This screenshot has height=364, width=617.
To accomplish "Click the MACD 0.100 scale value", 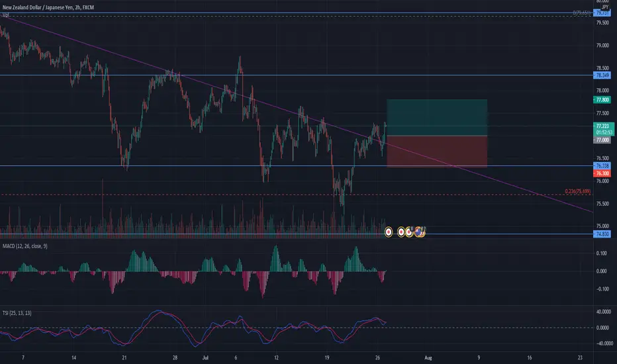I will point(601,253).
